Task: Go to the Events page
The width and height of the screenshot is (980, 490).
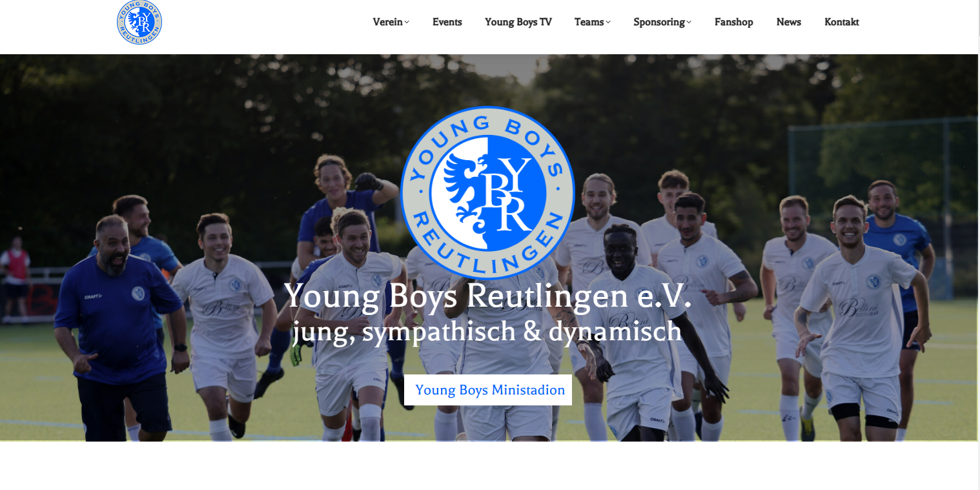Action: [447, 22]
